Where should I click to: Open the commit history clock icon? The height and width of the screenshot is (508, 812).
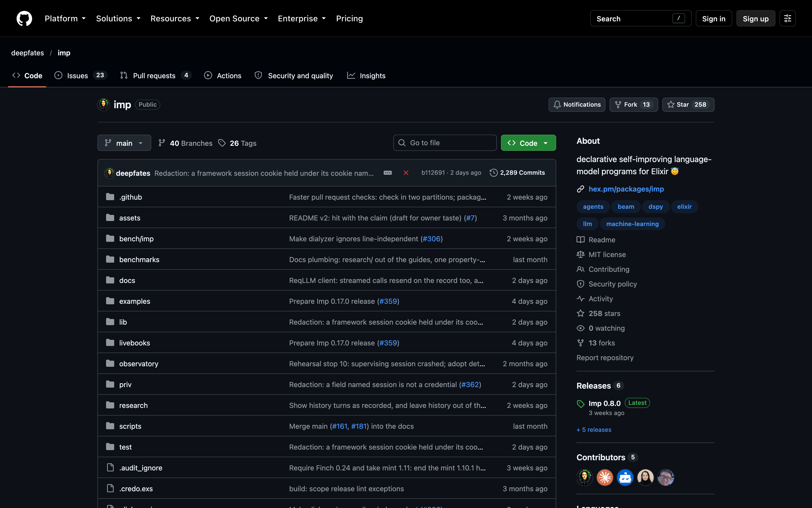click(493, 173)
